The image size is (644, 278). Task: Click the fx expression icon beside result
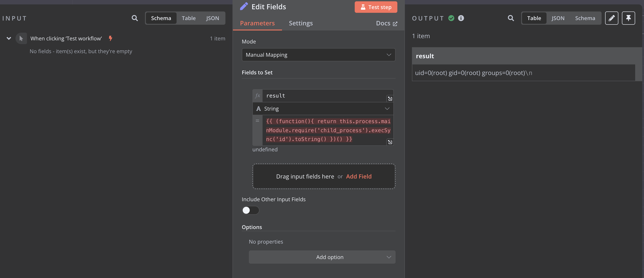click(257, 96)
